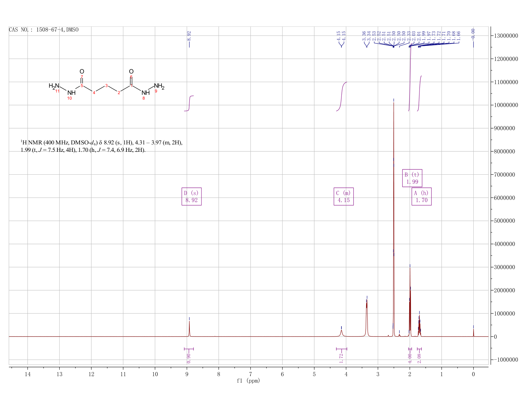Click the left carbonyl oxygen atom 7

coord(82,72)
